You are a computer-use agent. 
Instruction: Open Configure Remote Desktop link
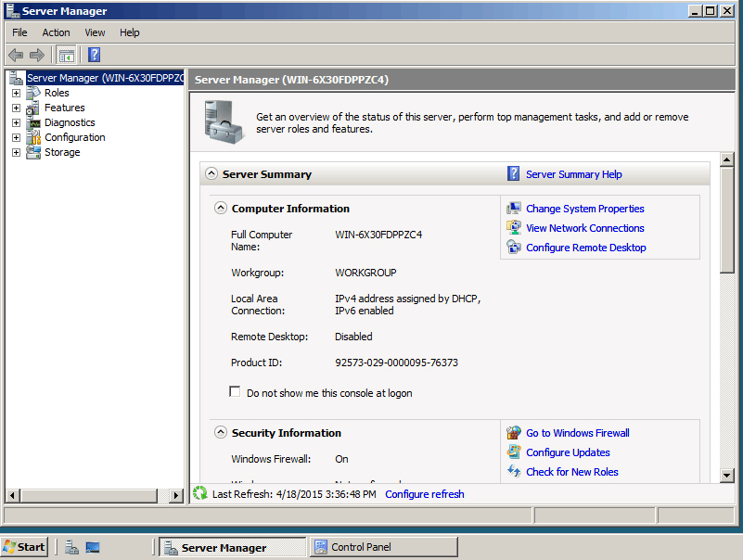pos(586,248)
